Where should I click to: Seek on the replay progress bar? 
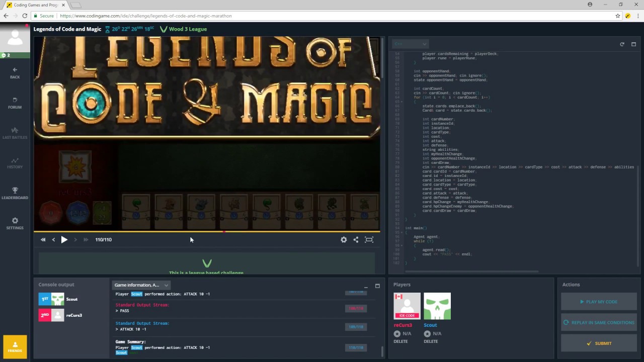pos(207,232)
